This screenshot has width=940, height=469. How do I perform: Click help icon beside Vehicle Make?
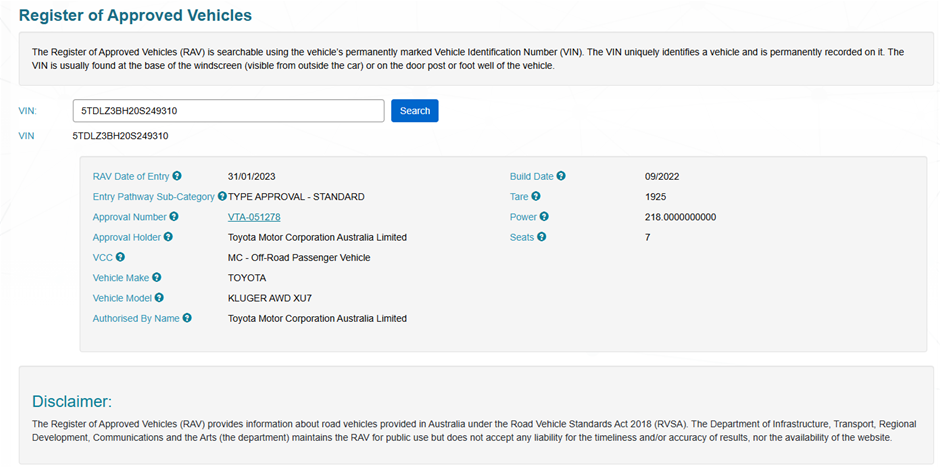pyautogui.click(x=157, y=277)
